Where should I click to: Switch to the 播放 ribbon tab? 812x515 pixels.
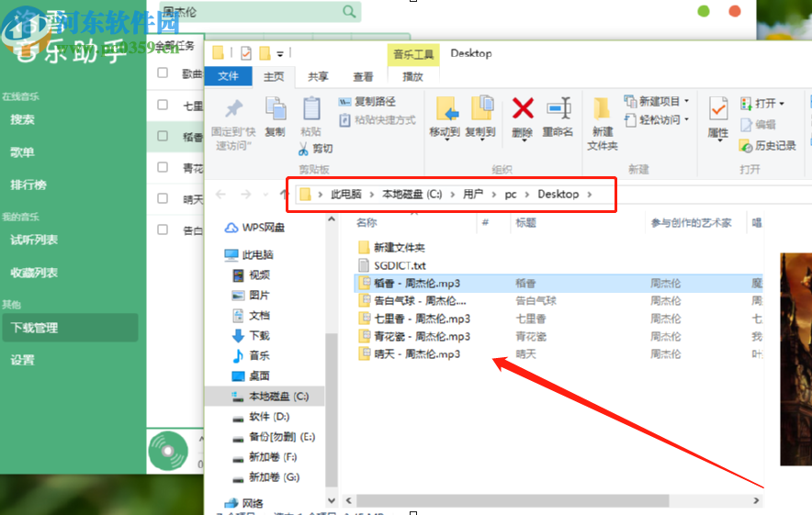412,76
